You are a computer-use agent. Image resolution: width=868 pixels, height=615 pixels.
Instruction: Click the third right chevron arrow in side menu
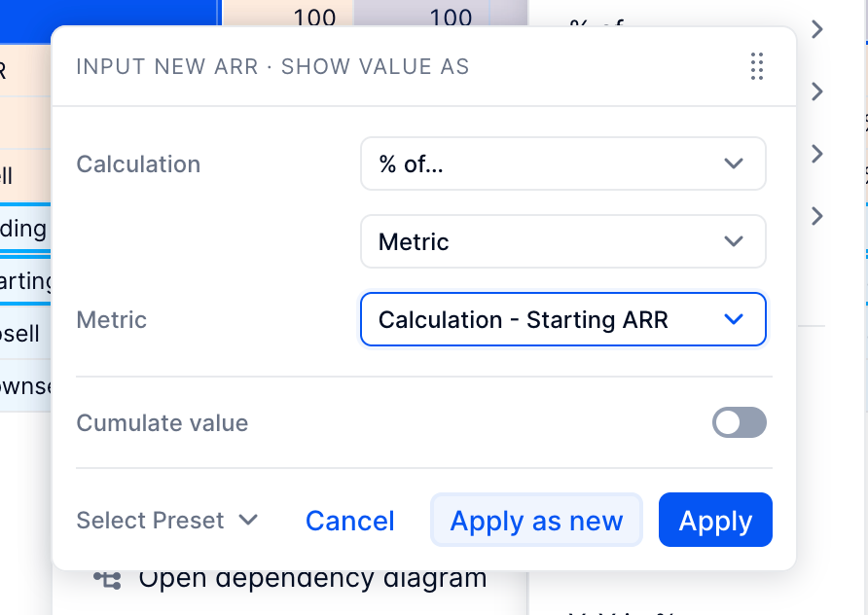tap(817, 154)
